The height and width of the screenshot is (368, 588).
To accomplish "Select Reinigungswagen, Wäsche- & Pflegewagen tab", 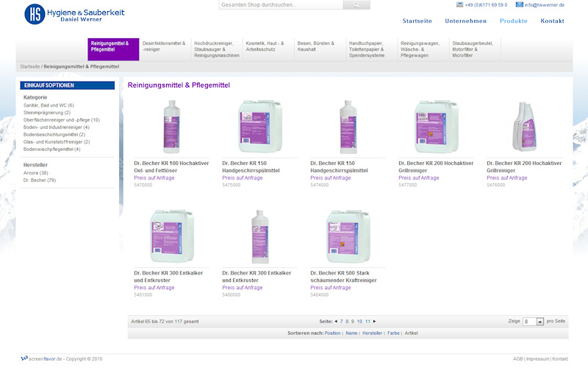I will click(x=423, y=49).
